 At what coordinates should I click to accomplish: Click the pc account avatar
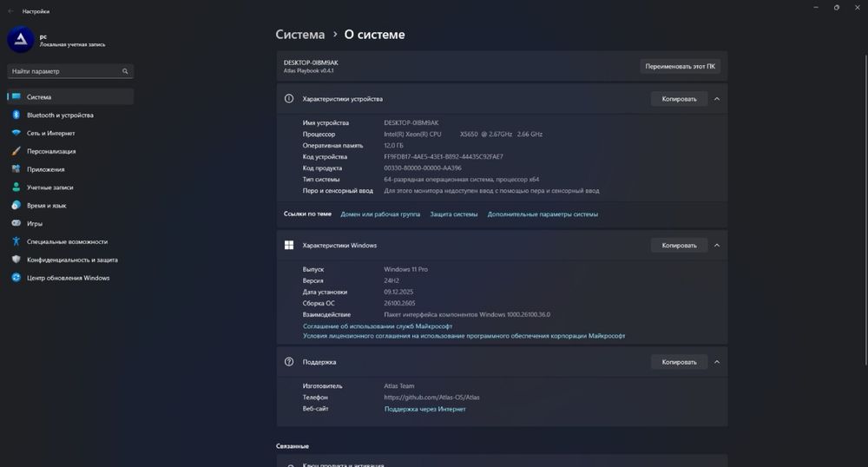click(x=21, y=39)
